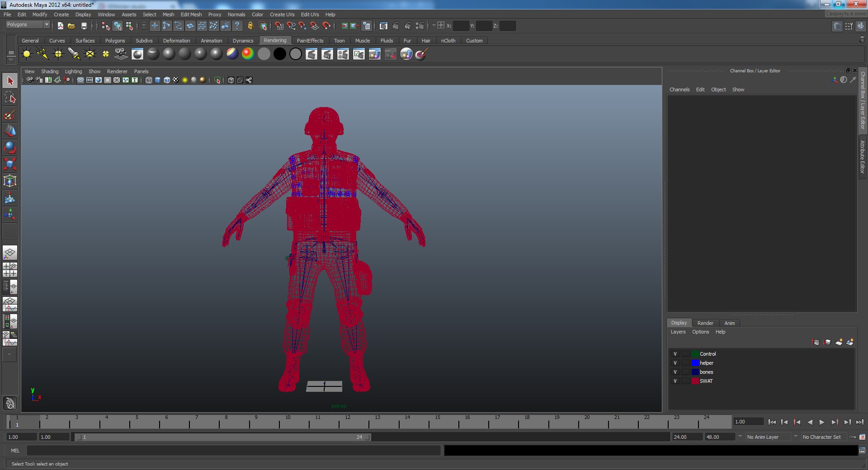Open the Create UVs menu
This screenshot has width=868, height=470.
coord(282,14)
